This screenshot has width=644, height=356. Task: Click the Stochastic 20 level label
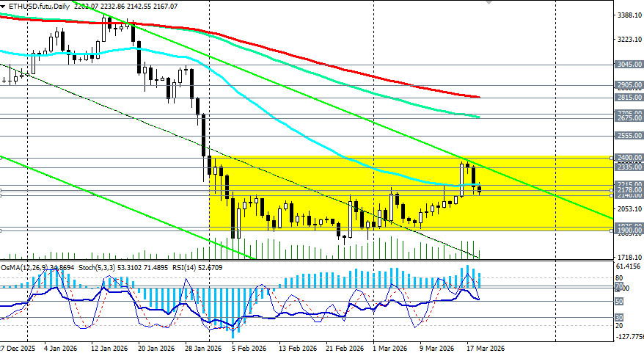pos(619,326)
